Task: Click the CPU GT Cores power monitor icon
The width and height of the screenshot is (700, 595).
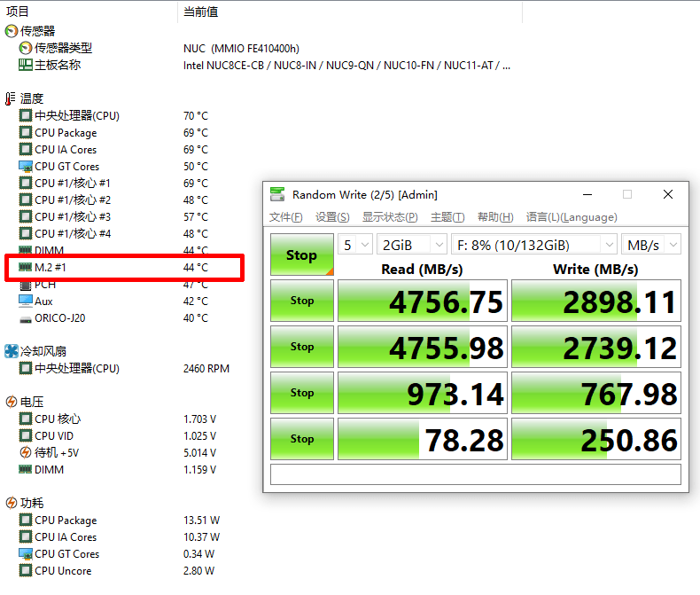Action: click(26, 554)
